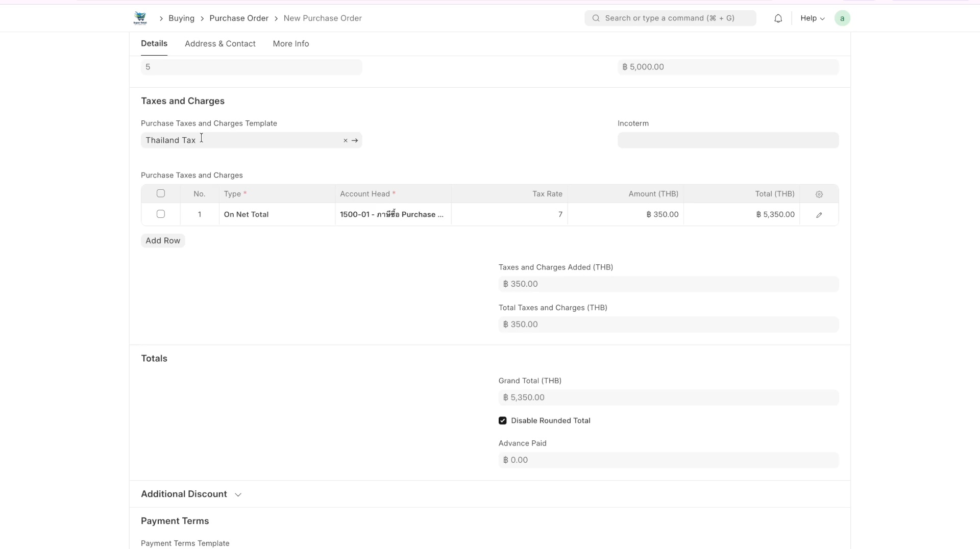Click Taxes and Charges Added field

pyautogui.click(x=669, y=284)
